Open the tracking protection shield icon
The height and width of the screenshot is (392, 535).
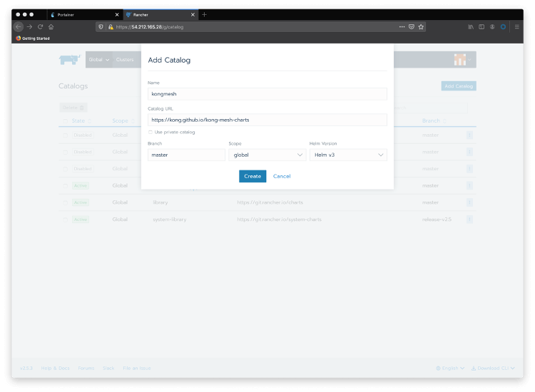pos(101,27)
